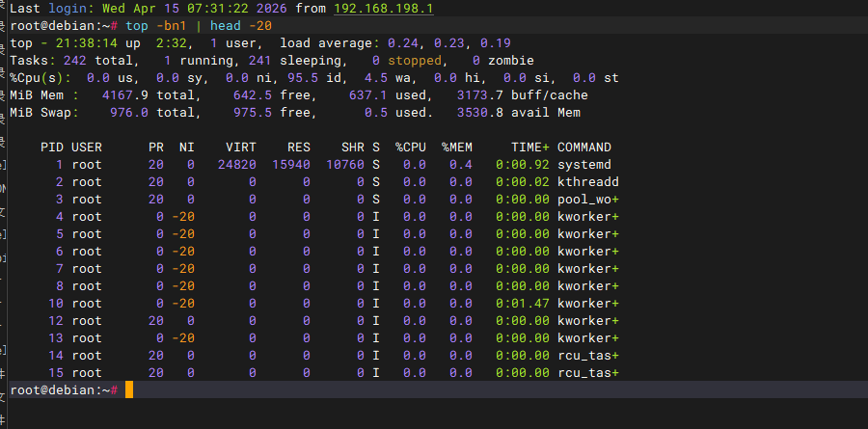Click the orange cursor block at the prompt
868x429 pixels.
click(129, 389)
